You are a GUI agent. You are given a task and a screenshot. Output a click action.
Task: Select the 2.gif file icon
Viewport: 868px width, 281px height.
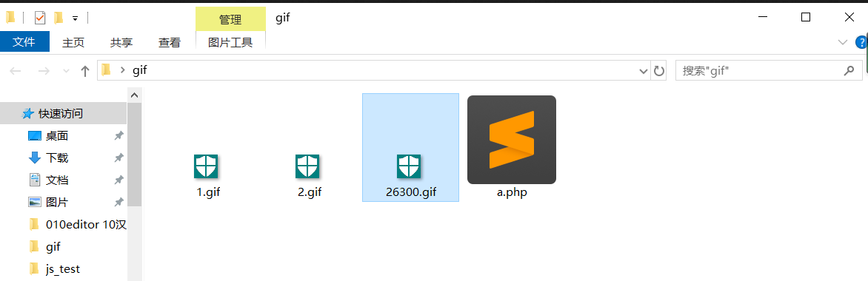[307, 166]
